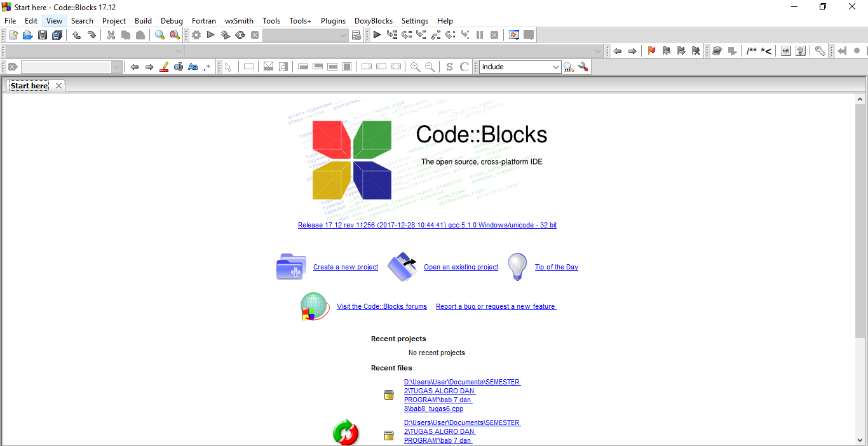
Task: Click the Release 17.12 rev 11256 link
Action: 427,225
